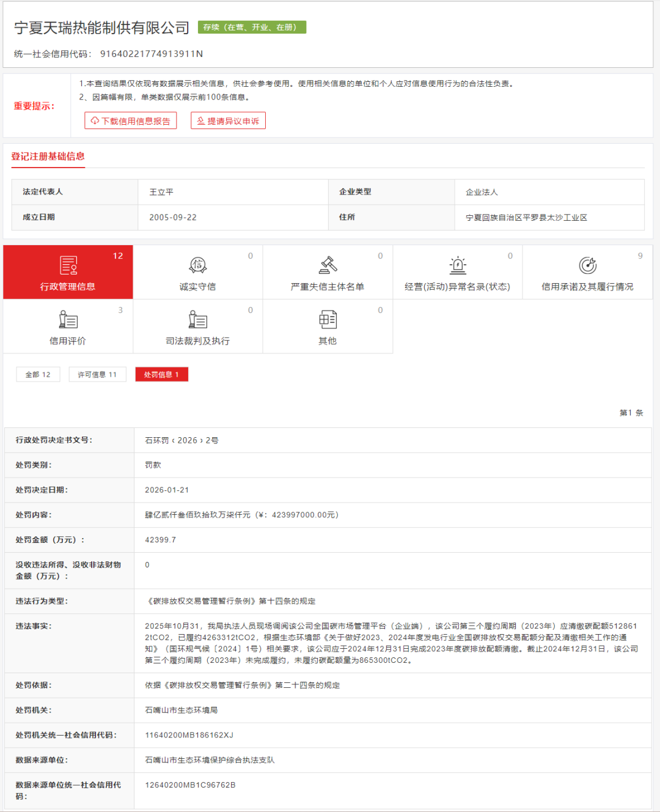Click the 司法裁判及执行 icon

pos(197,320)
